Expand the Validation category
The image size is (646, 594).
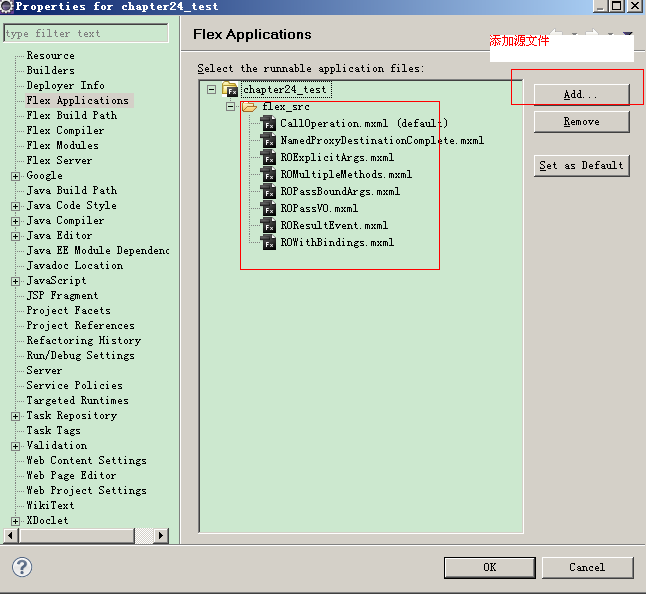pos(16,446)
